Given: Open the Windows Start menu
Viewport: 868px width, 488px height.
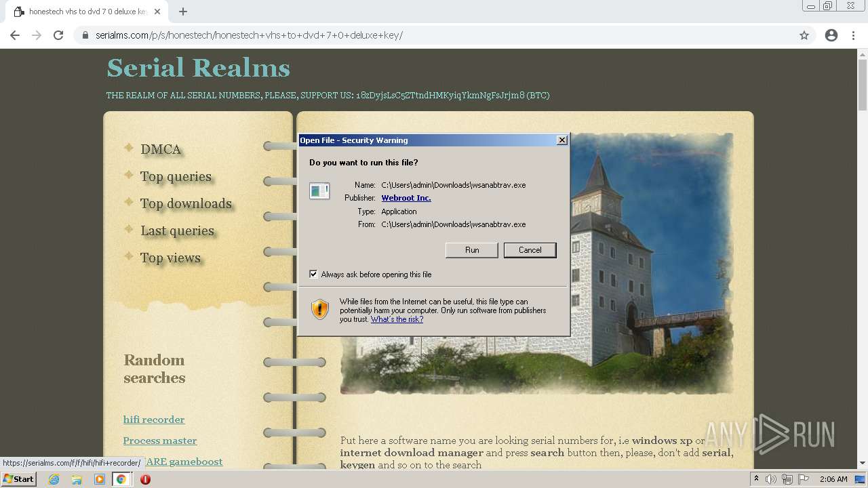Looking at the screenshot, I should tap(19, 479).
